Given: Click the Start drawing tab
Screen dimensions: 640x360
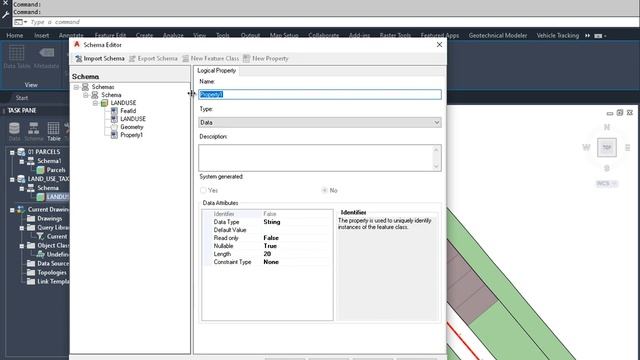Looking at the screenshot, I should coord(22,98).
